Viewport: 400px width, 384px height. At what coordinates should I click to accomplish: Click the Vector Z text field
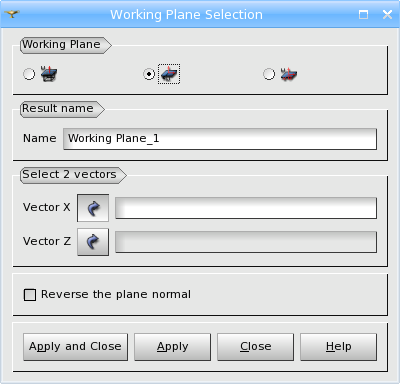[x=246, y=242]
